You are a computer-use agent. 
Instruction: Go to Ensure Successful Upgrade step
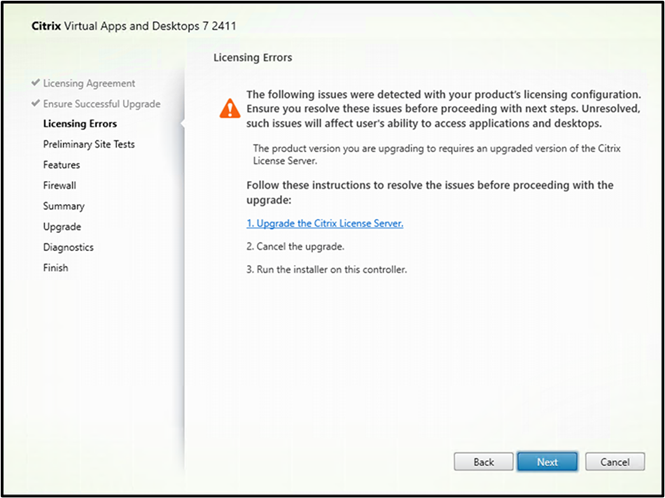pos(101,104)
